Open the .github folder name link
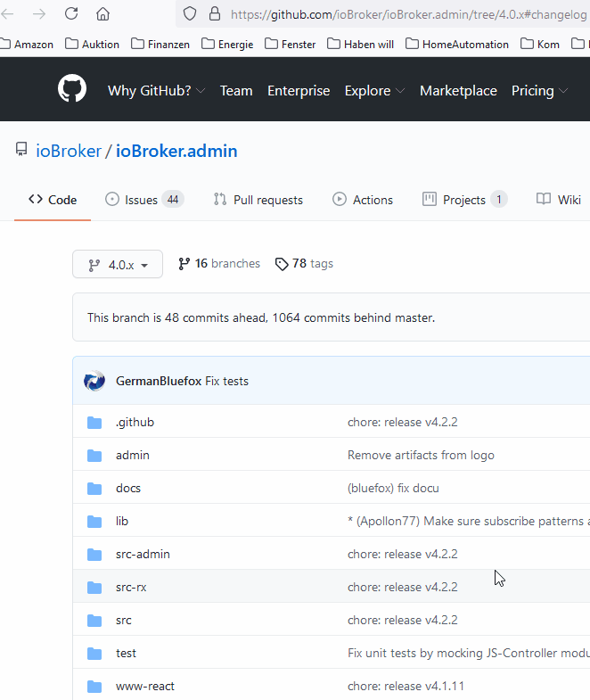The width and height of the screenshot is (590, 700). click(x=135, y=423)
